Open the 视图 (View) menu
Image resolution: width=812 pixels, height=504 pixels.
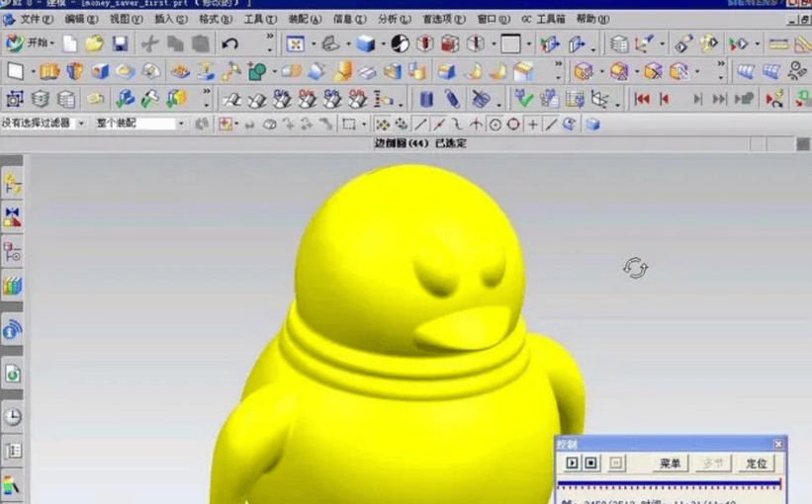[x=126, y=19]
